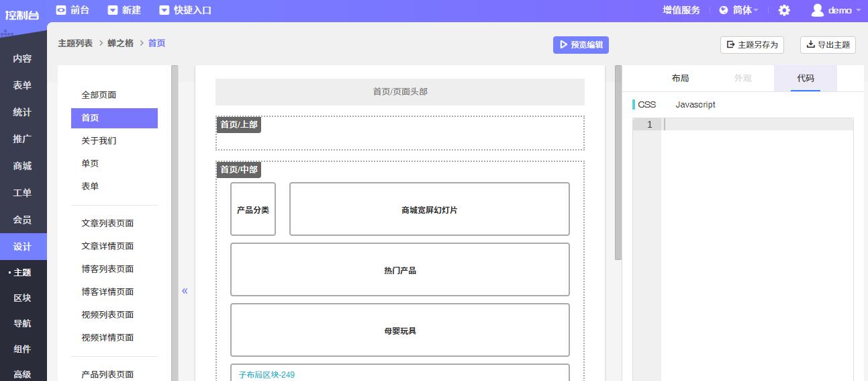
Task: Open 统计 in the left sidebar
Action: click(x=23, y=112)
